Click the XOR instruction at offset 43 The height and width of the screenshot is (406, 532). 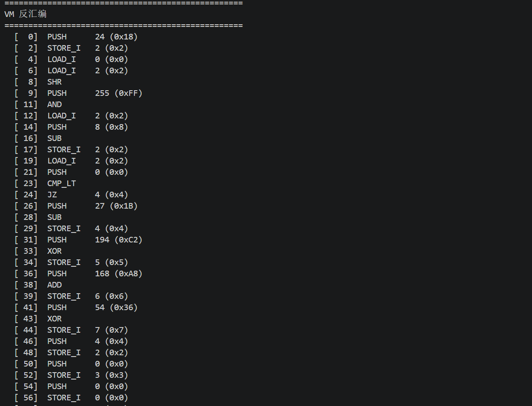pos(54,319)
